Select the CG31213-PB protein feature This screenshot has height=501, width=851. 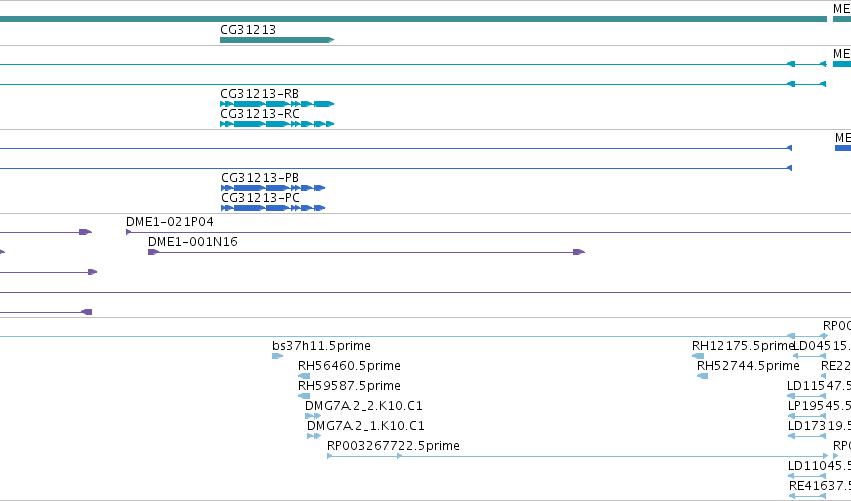[x=273, y=188]
